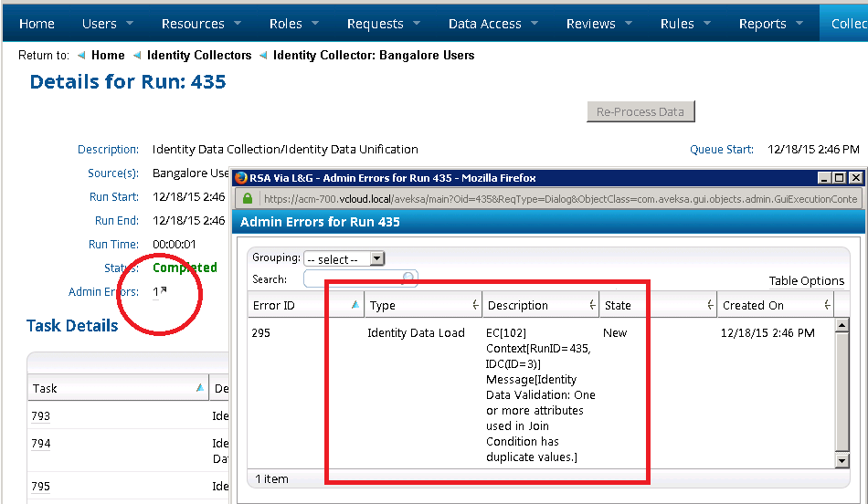Click the sort arrow on Task column
868x504 pixels.
click(199, 388)
